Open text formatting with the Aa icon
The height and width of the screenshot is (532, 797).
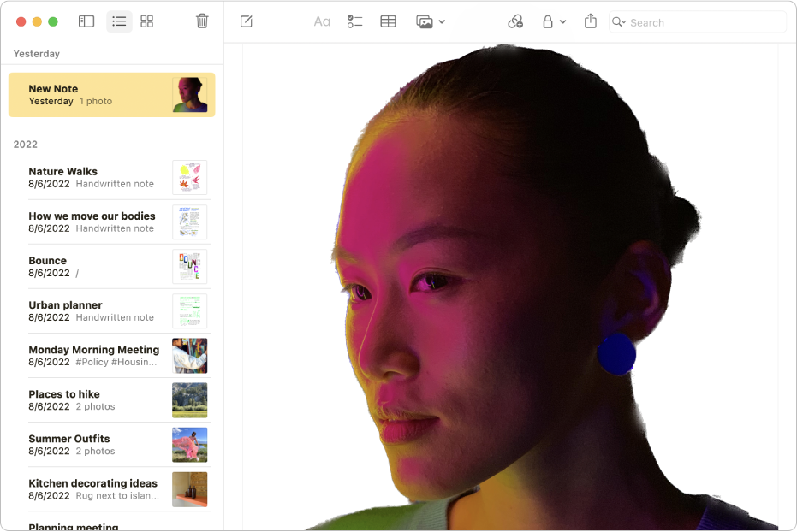click(321, 21)
